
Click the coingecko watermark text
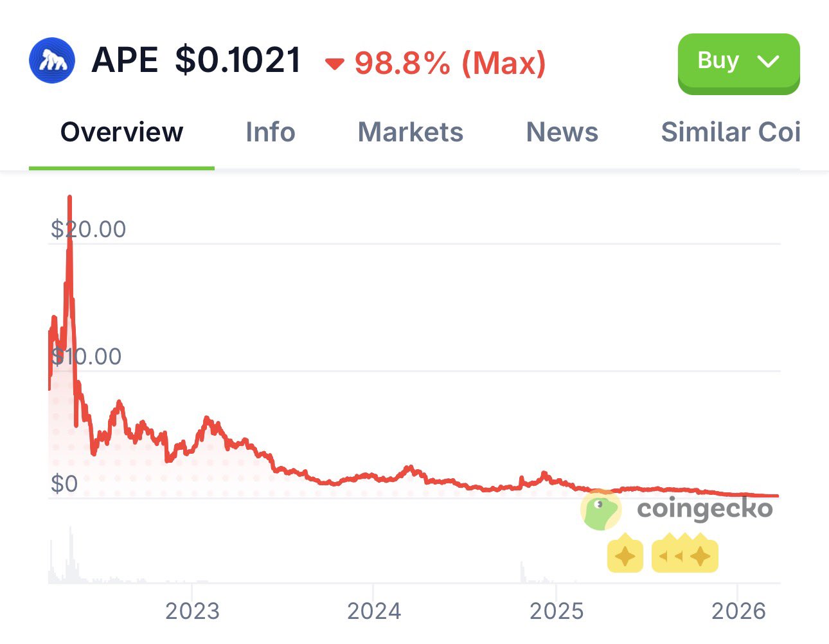coord(704,508)
